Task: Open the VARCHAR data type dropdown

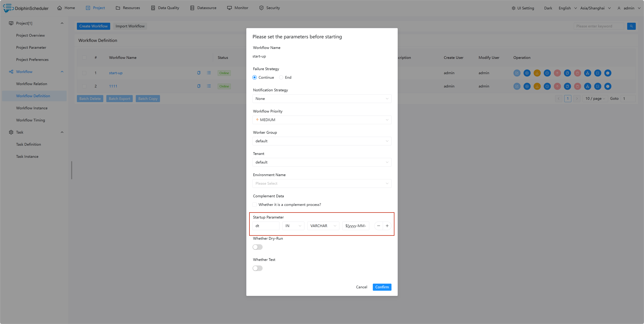Action: 323,226
